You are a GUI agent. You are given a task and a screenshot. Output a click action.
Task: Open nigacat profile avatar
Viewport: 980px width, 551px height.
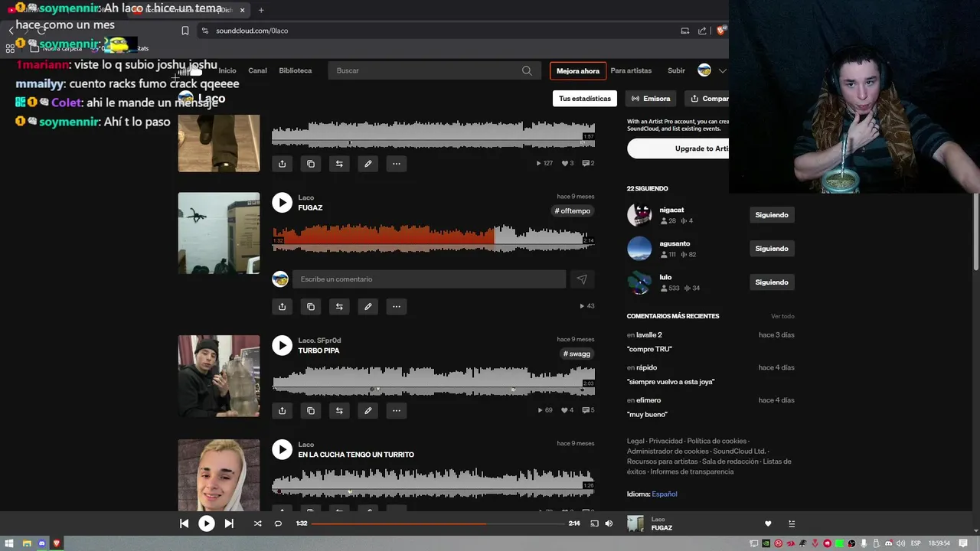click(639, 215)
